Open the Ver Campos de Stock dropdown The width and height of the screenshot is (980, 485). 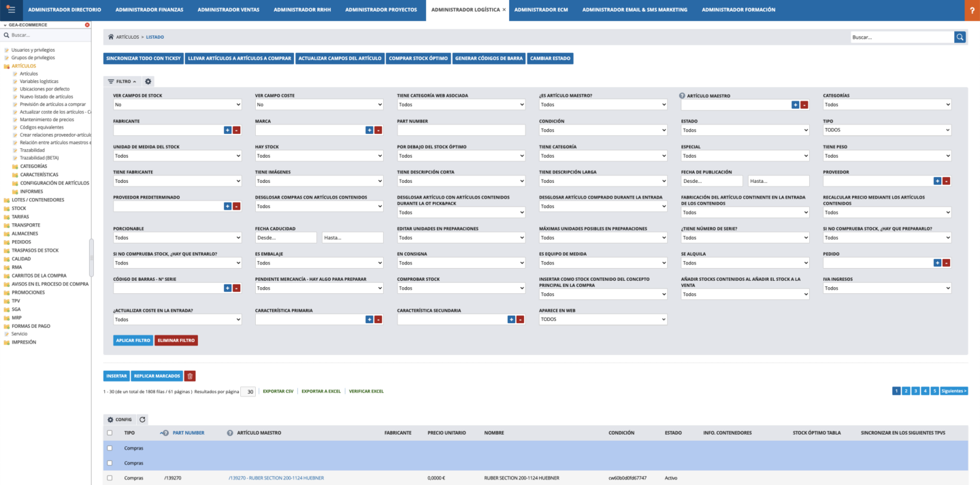(x=177, y=105)
